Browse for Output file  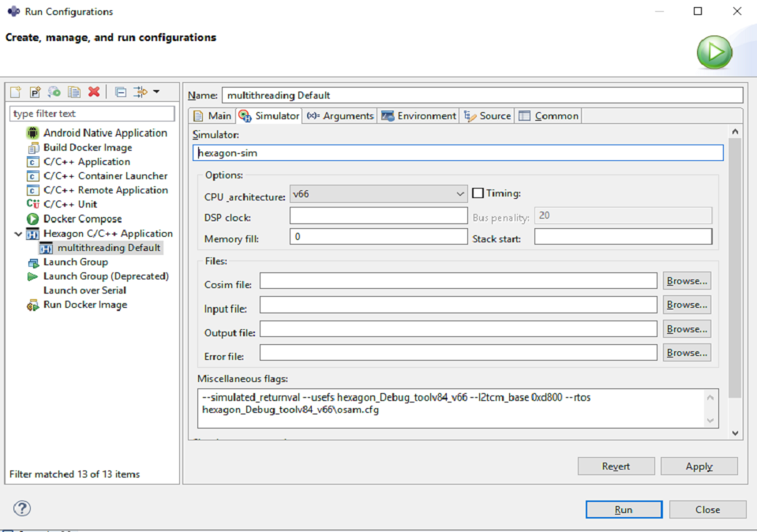pyautogui.click(x=687, y=329)
